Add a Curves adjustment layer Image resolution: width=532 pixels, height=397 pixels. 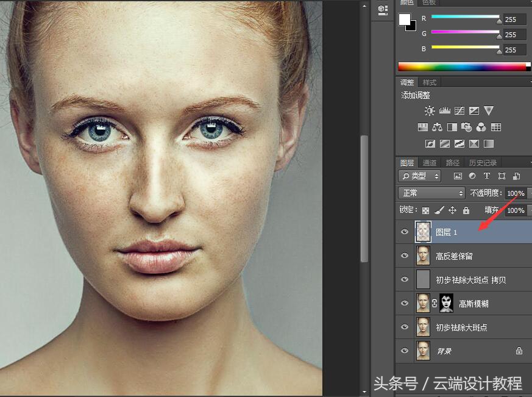pos(459,111)
